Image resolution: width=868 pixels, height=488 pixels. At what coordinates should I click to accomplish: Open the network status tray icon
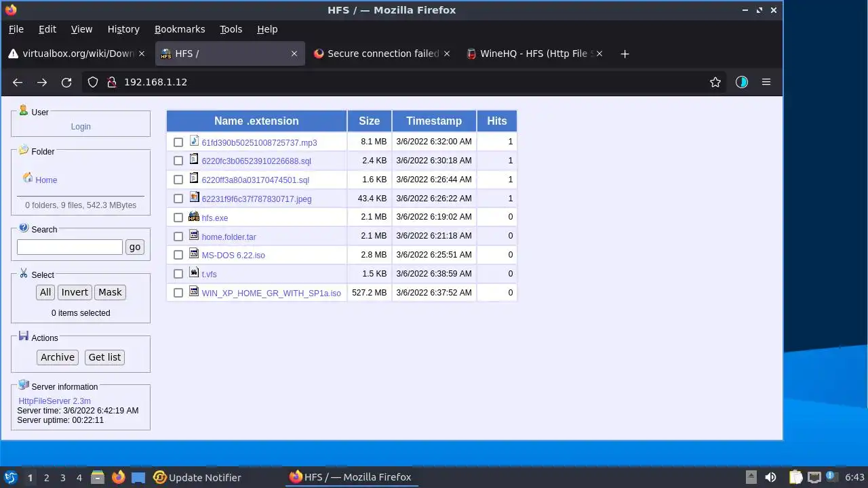tap(814, 477)
